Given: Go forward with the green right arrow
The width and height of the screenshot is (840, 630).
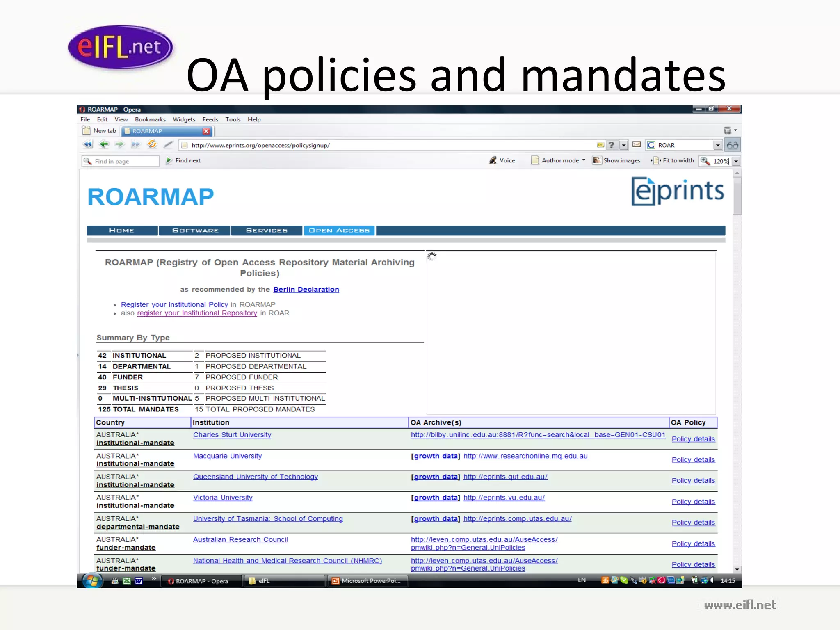Looking at the screenshot, I should pos(119,144).
